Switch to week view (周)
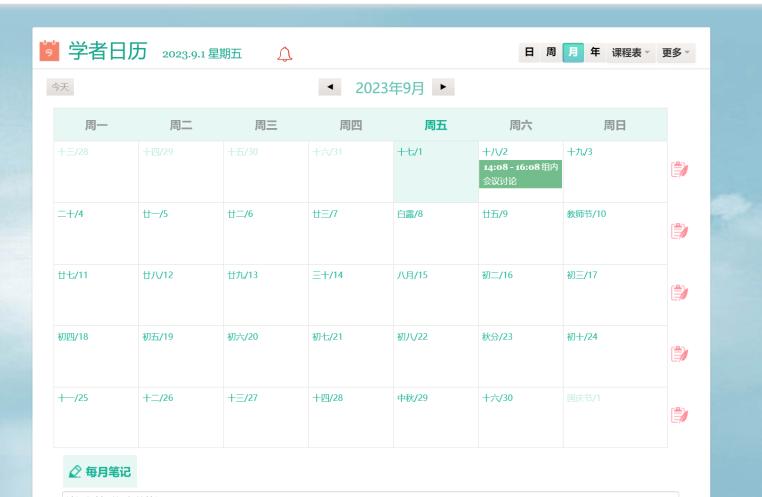This screenshot has height=497, width=762. pos(551,52)
